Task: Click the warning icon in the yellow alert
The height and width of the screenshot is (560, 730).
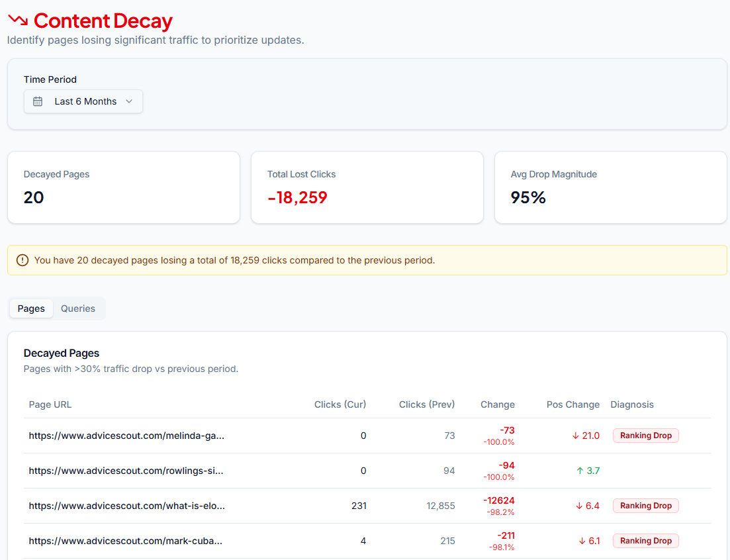Action: click(x=23, y=260)
